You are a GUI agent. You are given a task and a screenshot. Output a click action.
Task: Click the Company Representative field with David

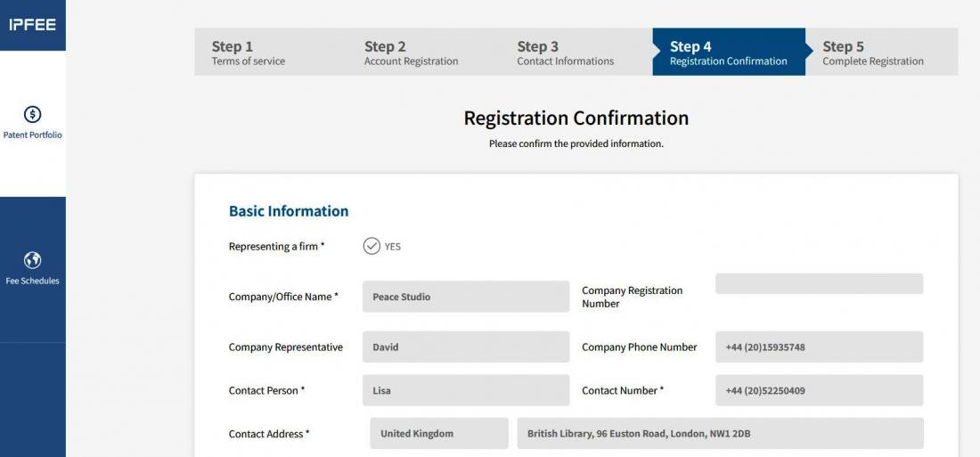coord(465,347)
